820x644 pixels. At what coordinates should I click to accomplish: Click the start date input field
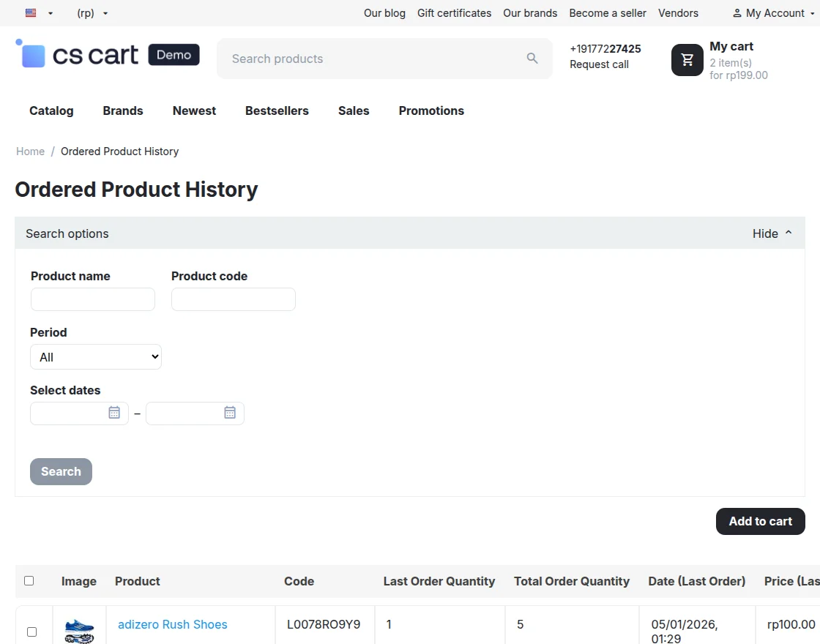(x=79, y=413)
